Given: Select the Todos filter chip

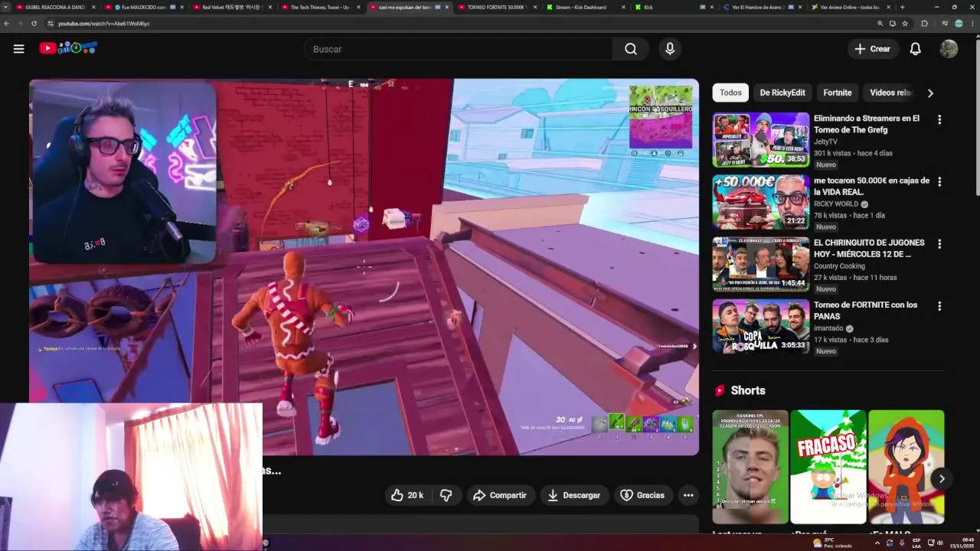Looking at the screenshot, I should tap(730, 93).
